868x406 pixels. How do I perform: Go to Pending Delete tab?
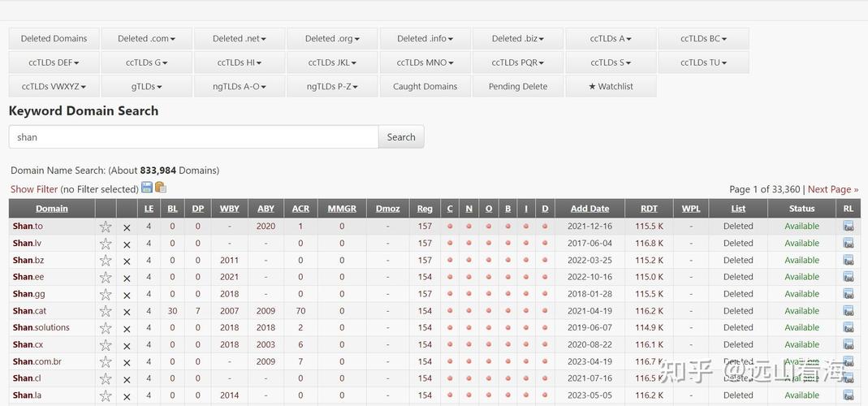pos(518,86)
